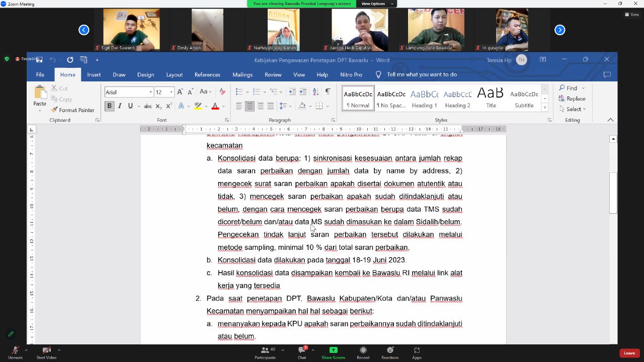Screen dimensions: 644x362
Task: Clear all formatting with eraser icon
Action: pos(222,92)
